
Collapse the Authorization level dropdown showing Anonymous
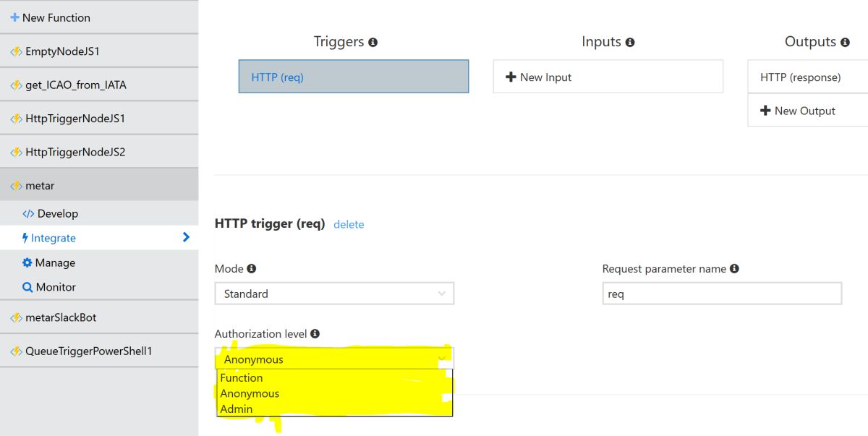coord(334,359)
